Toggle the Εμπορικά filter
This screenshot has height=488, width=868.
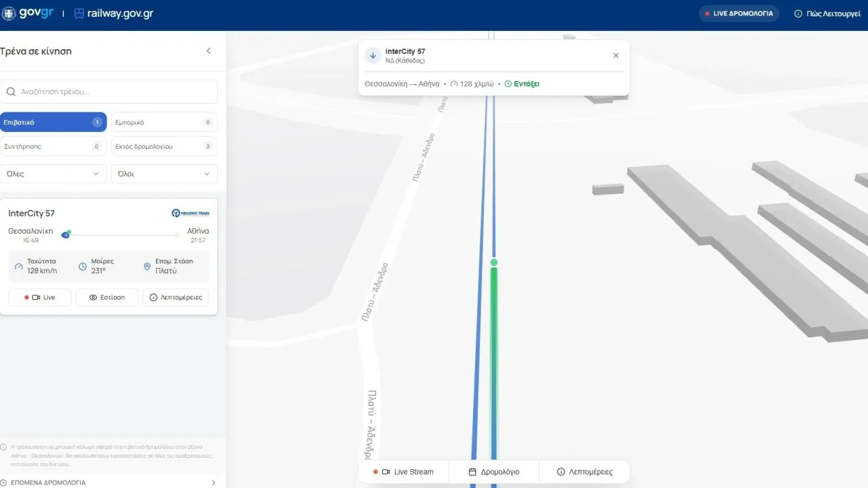click(x=164, y=123)
